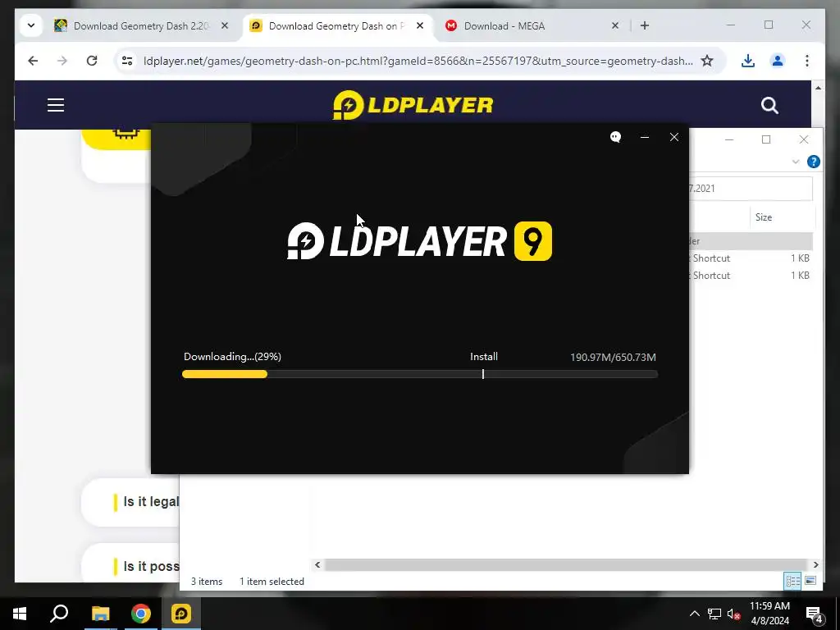Close the Geometry Dash 2.20 tab

[225, 25]
